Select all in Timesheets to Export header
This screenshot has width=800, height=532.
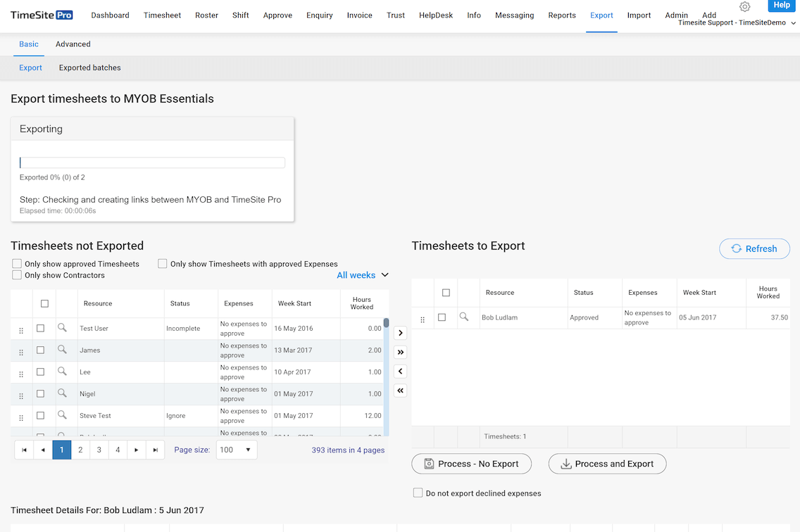(446, 293)
